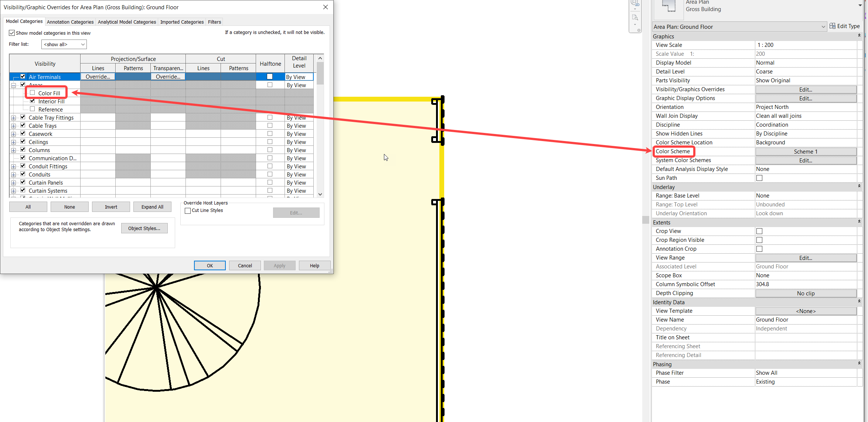Switch to the Annotation Categories tab

tap(70, 21)
